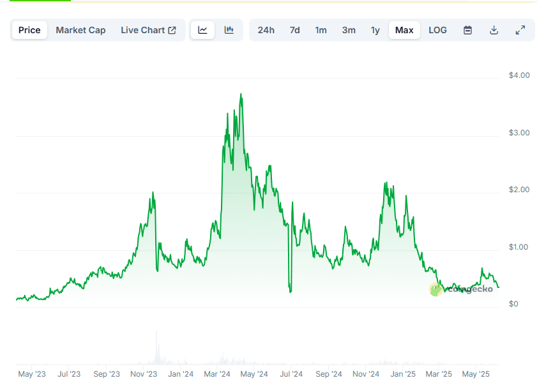Set time range to 3m
Viewport: 537px width, 392px height.
coord(349,30)
